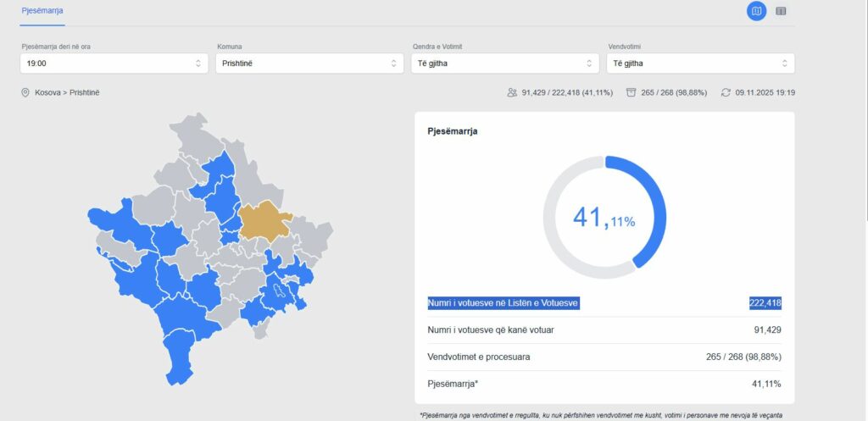The width and height of the screenshot is (868, 421).
Task: Click the voters people icon
Action: (512, 92)
